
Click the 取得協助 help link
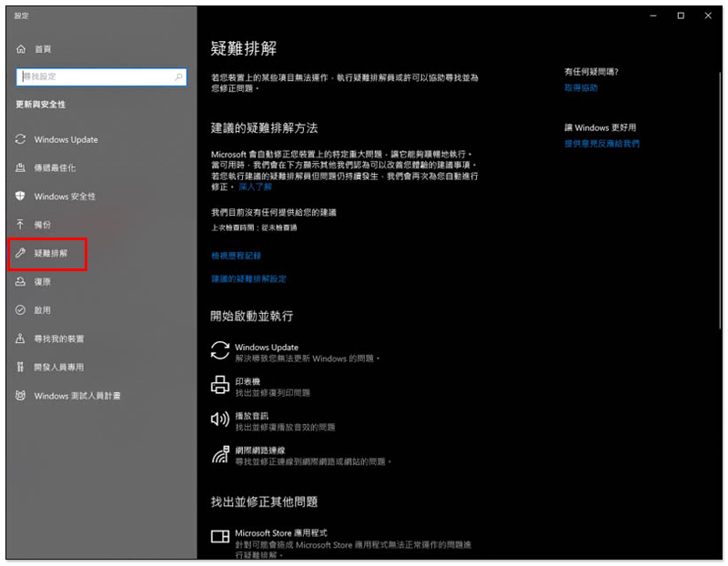(581, 87)
